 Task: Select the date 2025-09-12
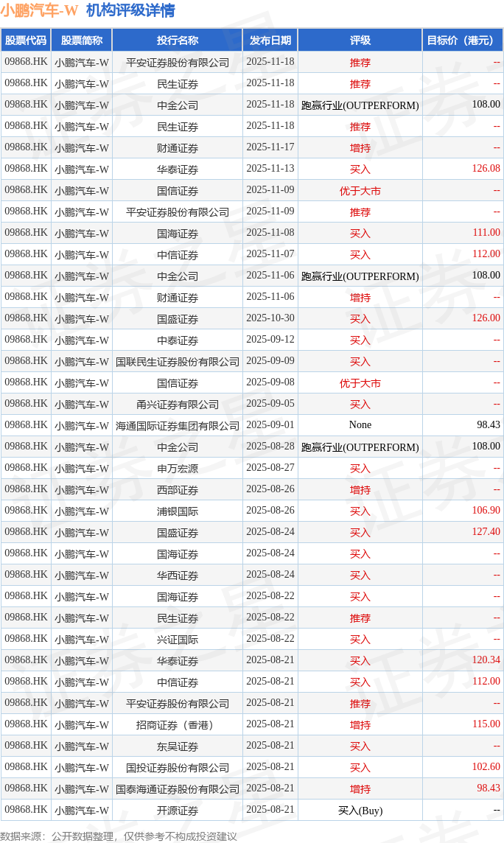[270, 340]
